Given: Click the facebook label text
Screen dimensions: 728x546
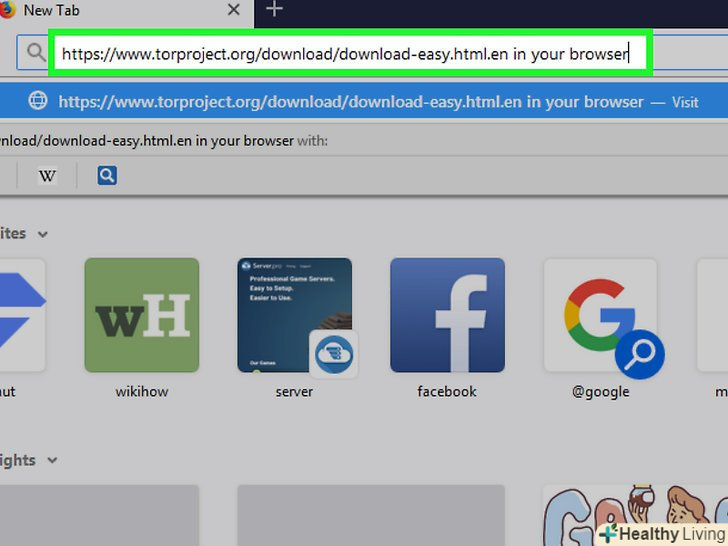Looking at the screenshot, I should (447, 391).
